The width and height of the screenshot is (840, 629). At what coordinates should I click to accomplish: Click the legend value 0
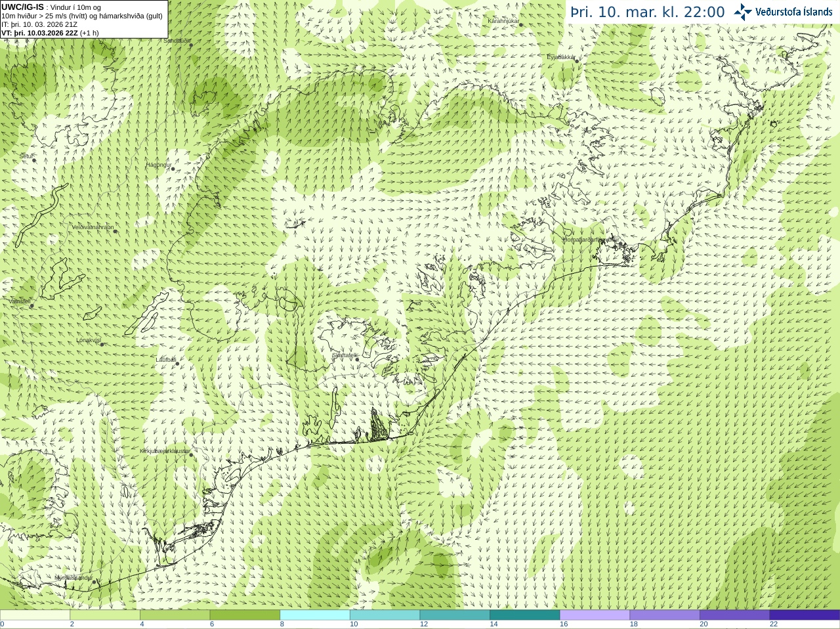click(x=2, y=624)
